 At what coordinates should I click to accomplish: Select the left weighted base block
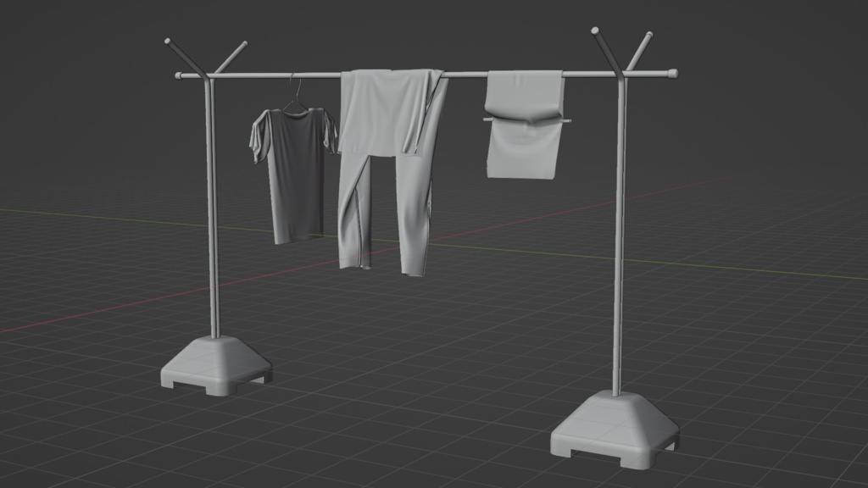tap(216, 366)
